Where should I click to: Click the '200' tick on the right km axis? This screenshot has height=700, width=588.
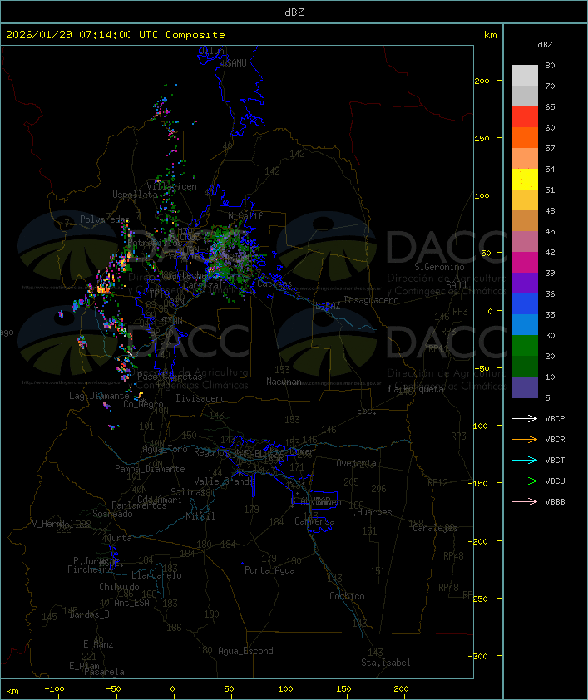482,81
